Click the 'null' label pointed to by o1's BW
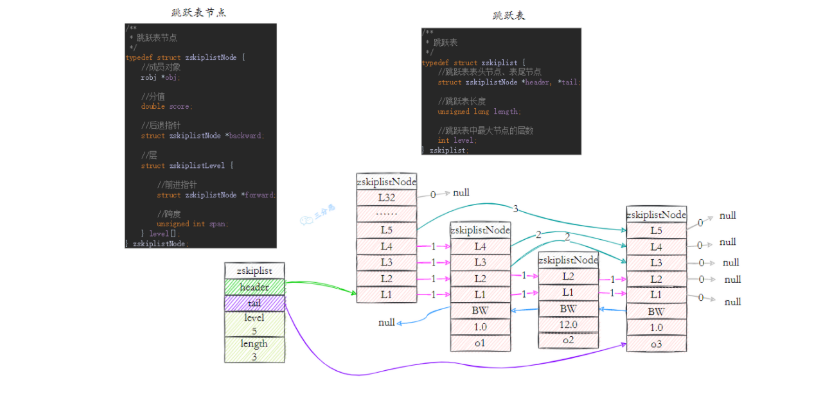The width and height of the screenshot is (838, 406). tap(386, 322)
